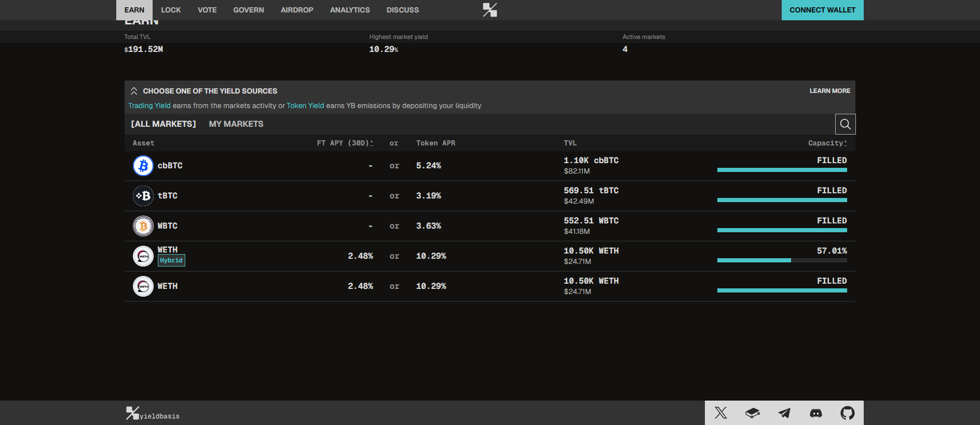Click the 552.51 WBTC TVL value

[591, 221]
